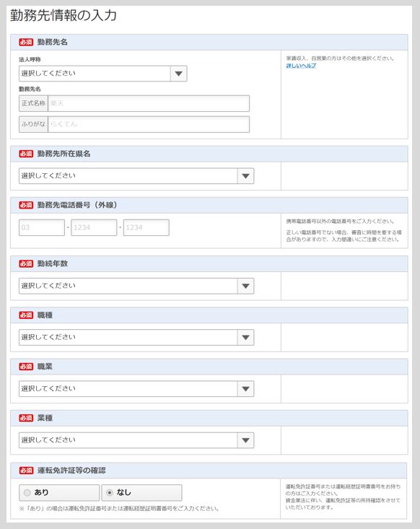Open the 勤続年数 dropdown

click(x=136, y=286)
